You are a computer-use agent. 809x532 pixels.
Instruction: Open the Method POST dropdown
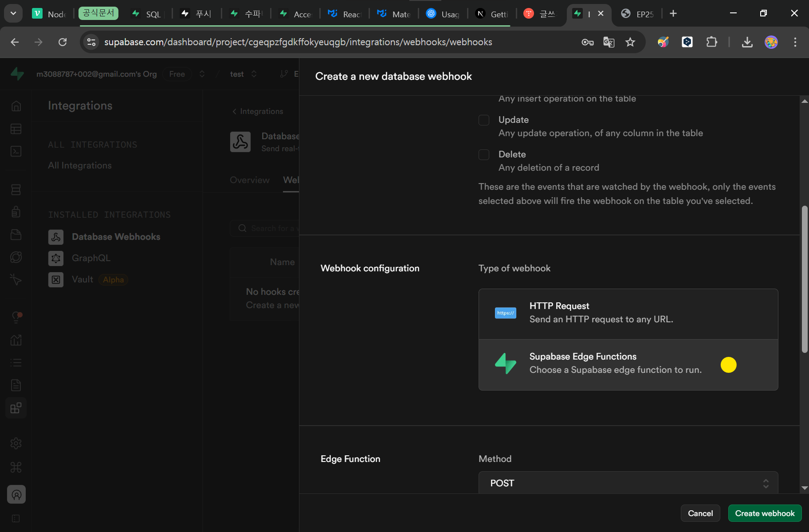pyautogui.click(x=628, y=483)
